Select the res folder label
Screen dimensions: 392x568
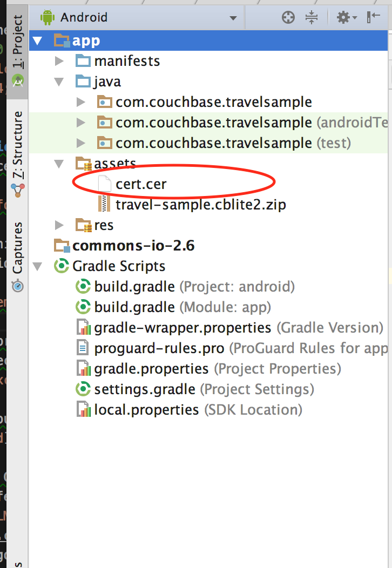click(104, 225)
